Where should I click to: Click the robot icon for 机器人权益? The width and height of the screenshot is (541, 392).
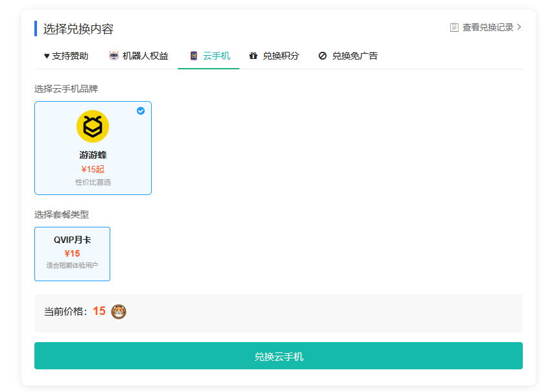point(114,56)
